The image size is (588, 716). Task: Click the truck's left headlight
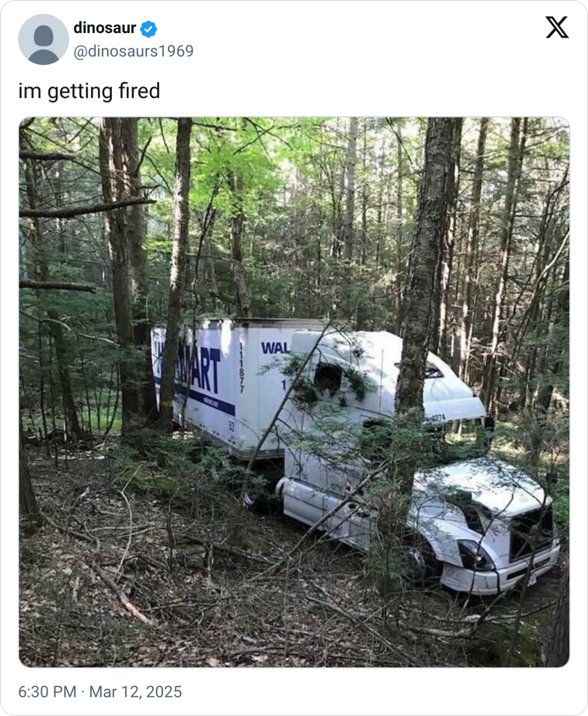[475, 555]
